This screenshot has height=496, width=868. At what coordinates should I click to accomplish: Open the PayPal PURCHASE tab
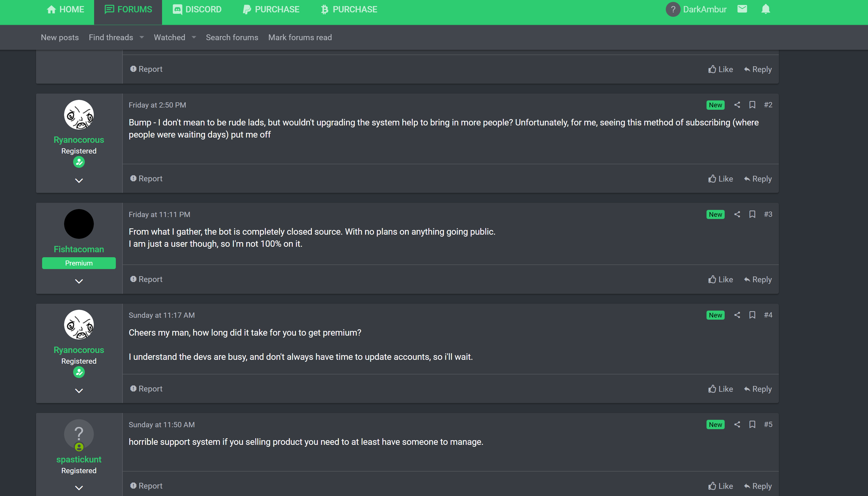click(x=271, y=10)
